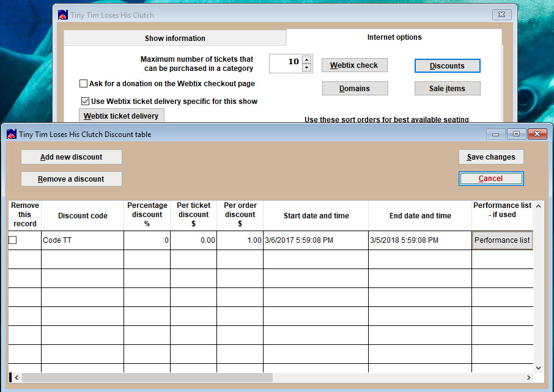The width and height of the screenshot is (554, 392).
Task: Select the Internet options tab
Action: pyautogui.click(x=394, y=37)
